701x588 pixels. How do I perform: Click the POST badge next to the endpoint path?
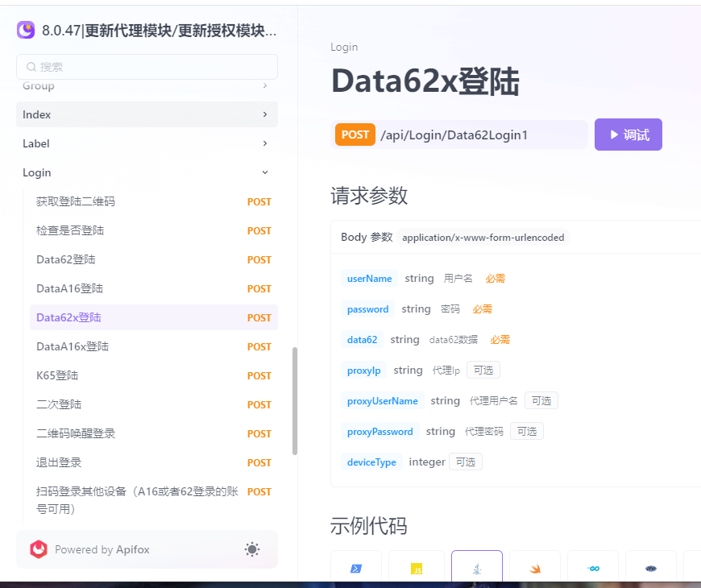click(355, 135)
